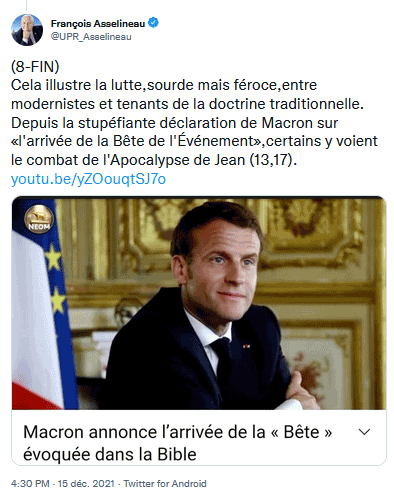Click the blue verified badge
This screenshot has width=394, height=497.
pos(153,23)
